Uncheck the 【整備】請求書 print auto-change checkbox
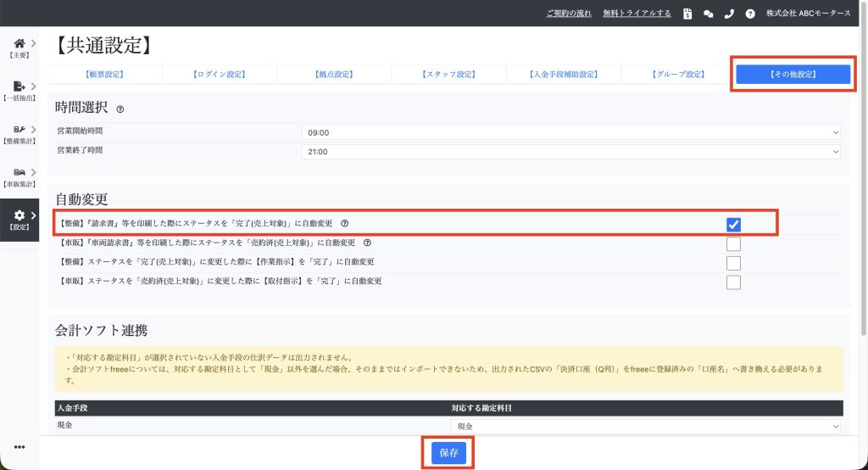The width and height of the screenshot is (868, 470). tap(733, 224)
